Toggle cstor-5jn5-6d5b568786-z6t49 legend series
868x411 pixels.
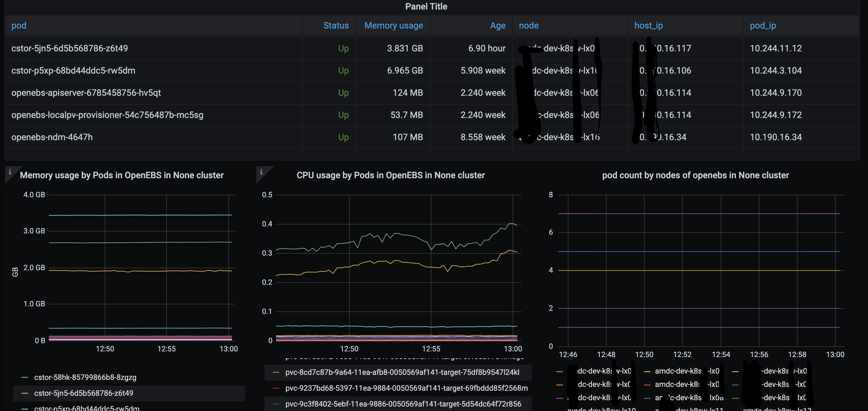[83, 393]
